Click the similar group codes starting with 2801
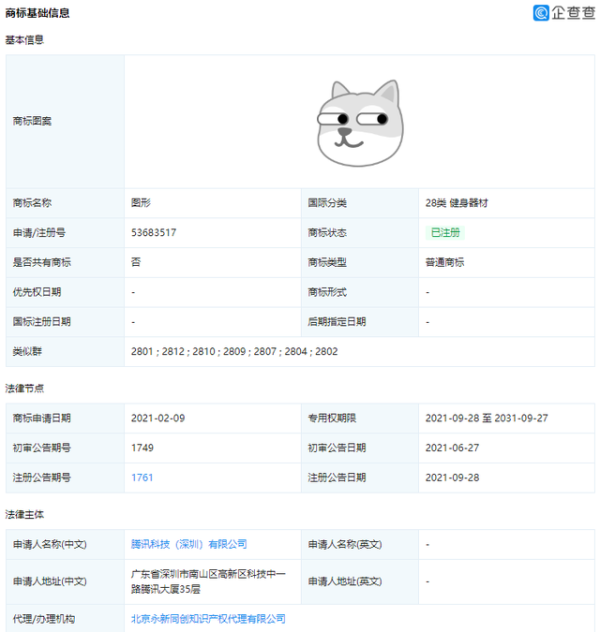The height and width of the screenshot is (632, 600). 234,352
